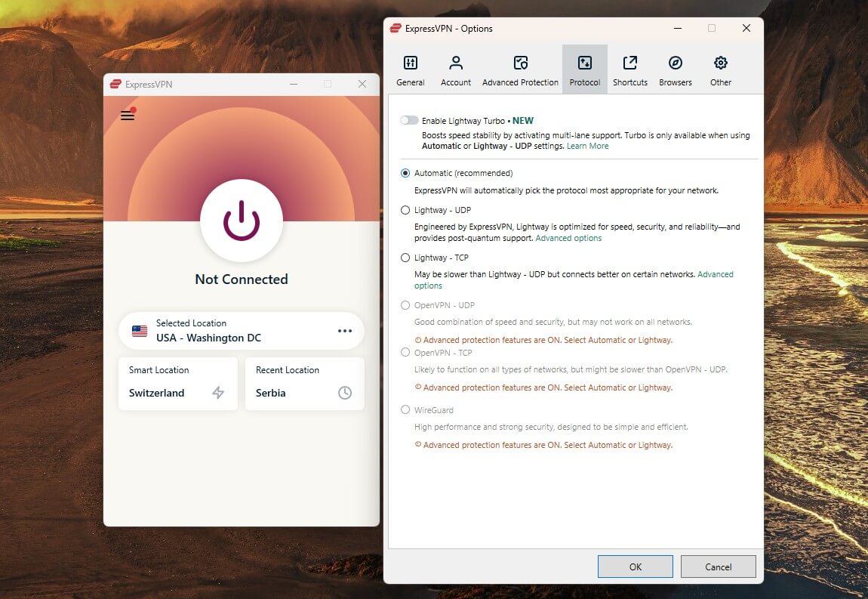Click the Shortcuts arrow icon
Viewport: 868px width, 599px height.
point(629,63)
